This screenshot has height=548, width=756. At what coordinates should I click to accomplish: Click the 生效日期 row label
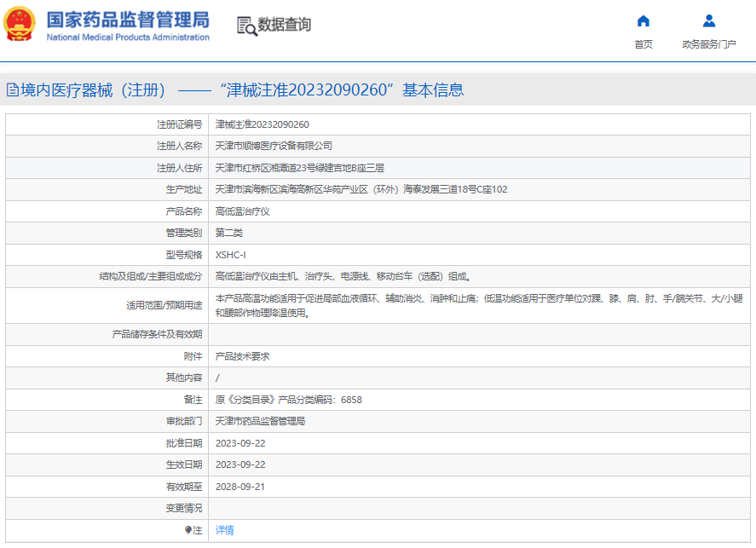pos(184,464)
